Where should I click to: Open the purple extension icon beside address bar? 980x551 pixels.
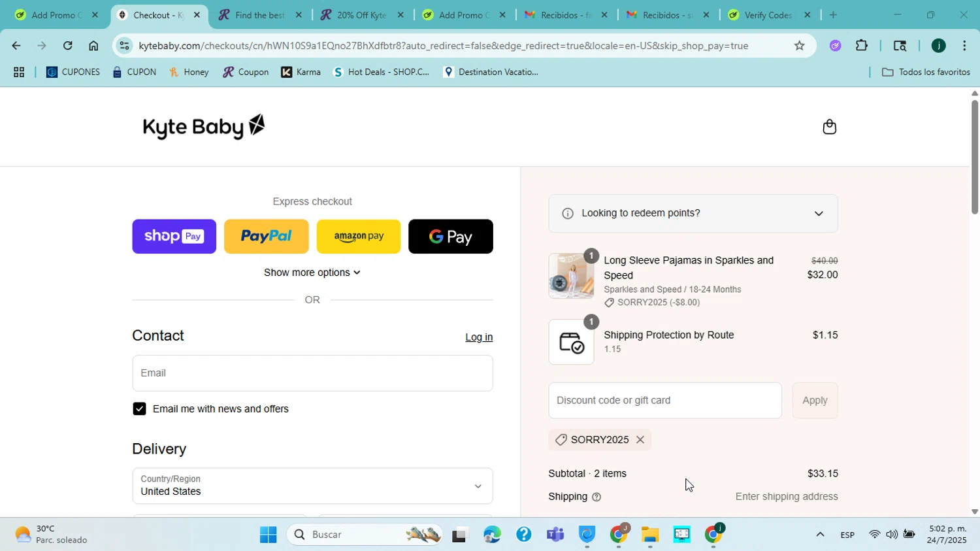click(836, 46)
